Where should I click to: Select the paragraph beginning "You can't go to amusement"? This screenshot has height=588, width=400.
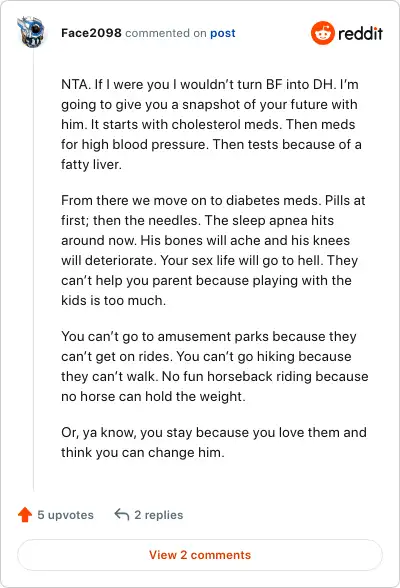pos(214,366)
